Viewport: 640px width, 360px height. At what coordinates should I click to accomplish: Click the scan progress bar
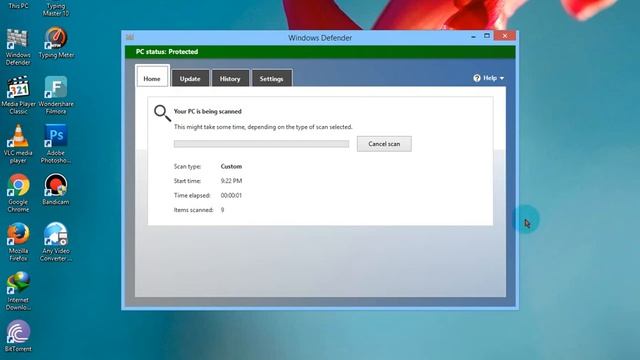(x=261, y=144)
